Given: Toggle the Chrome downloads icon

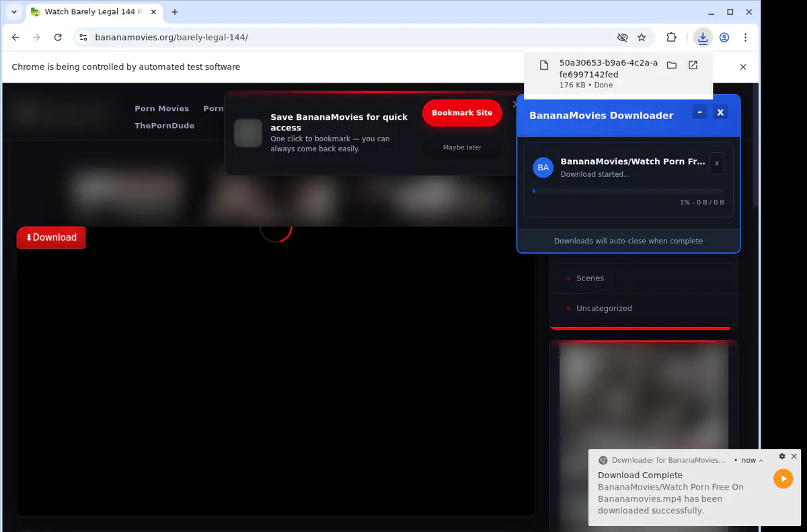Looking at the screenshot, I should (x=703, y=38).
